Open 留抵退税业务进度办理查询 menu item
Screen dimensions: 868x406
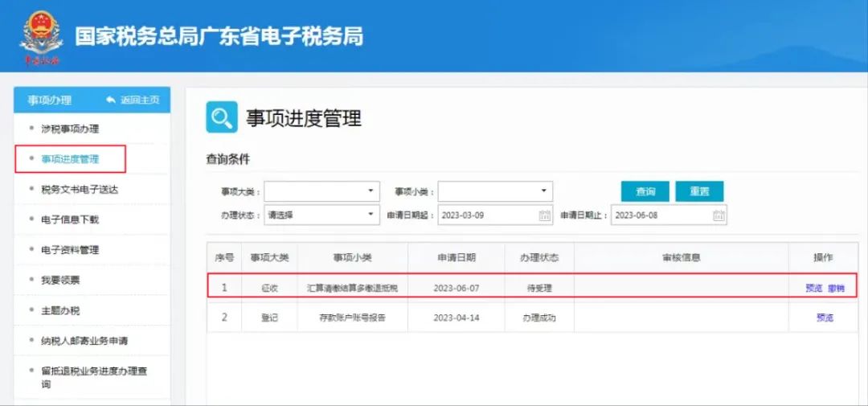[x=94, y=377]
